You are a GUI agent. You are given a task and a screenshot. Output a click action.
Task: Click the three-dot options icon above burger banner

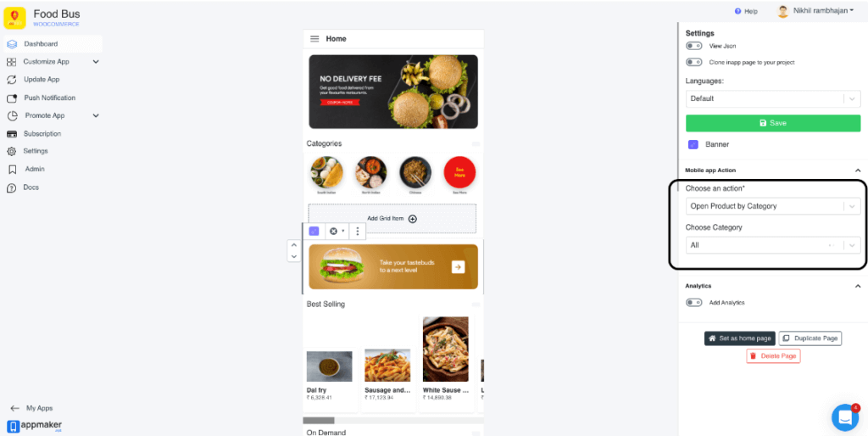(x=358, y=231)
